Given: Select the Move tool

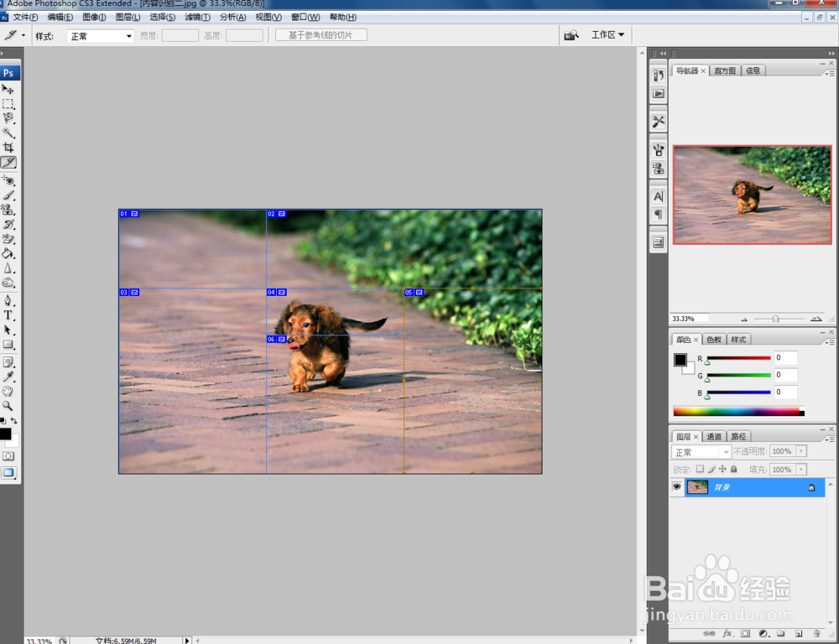Looking at the screenshot, I should [x=8, y=89].
